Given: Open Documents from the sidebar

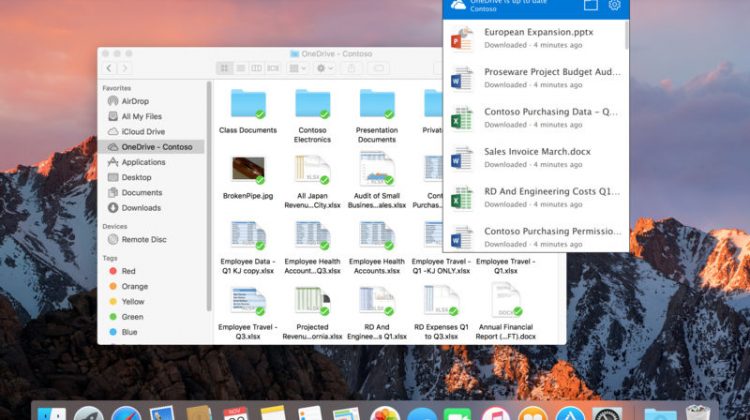Looking at the screenshot, I should (153, 193).
